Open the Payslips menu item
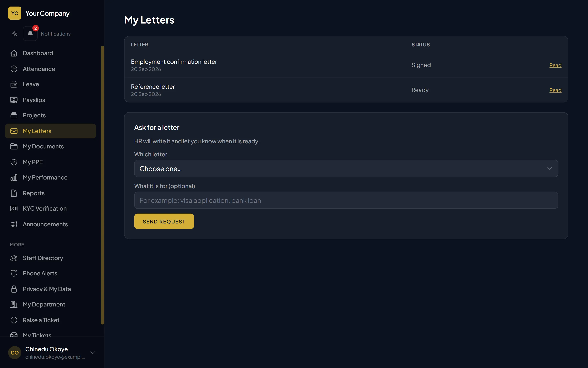Image resolution: width=588 pixels, height=368 pixels. [50, 100]
